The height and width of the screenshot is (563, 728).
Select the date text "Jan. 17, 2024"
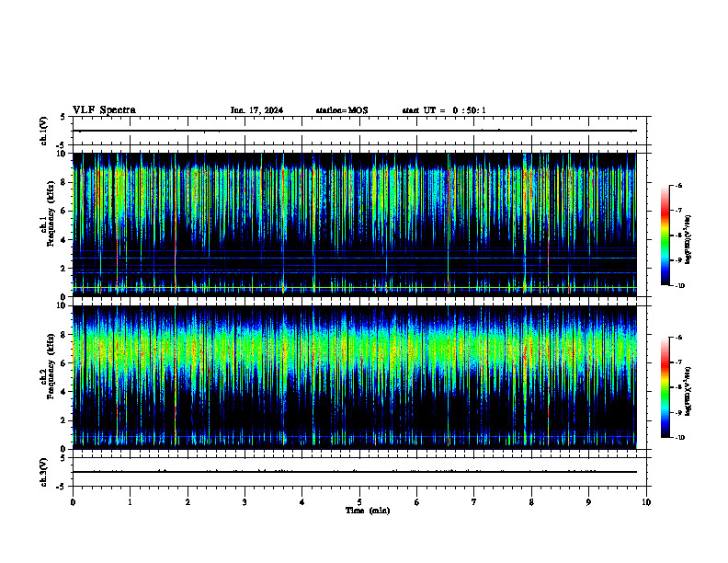(x=256, y=110)
